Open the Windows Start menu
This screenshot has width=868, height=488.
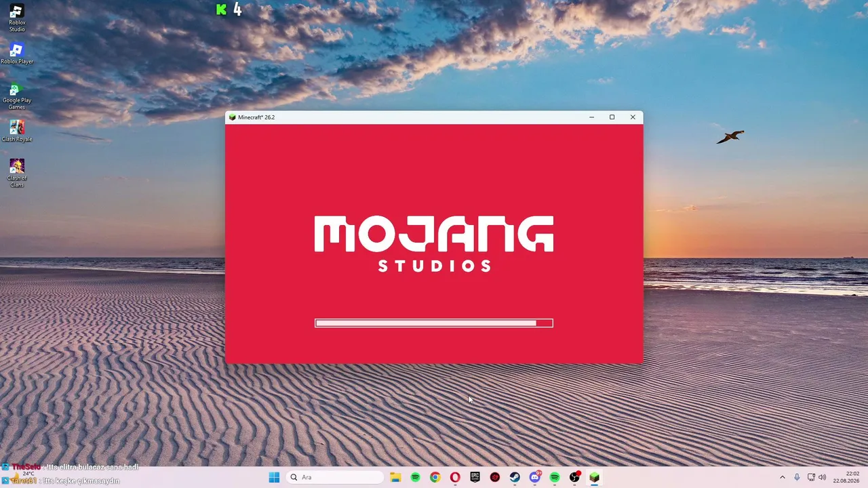click(274, 477)
